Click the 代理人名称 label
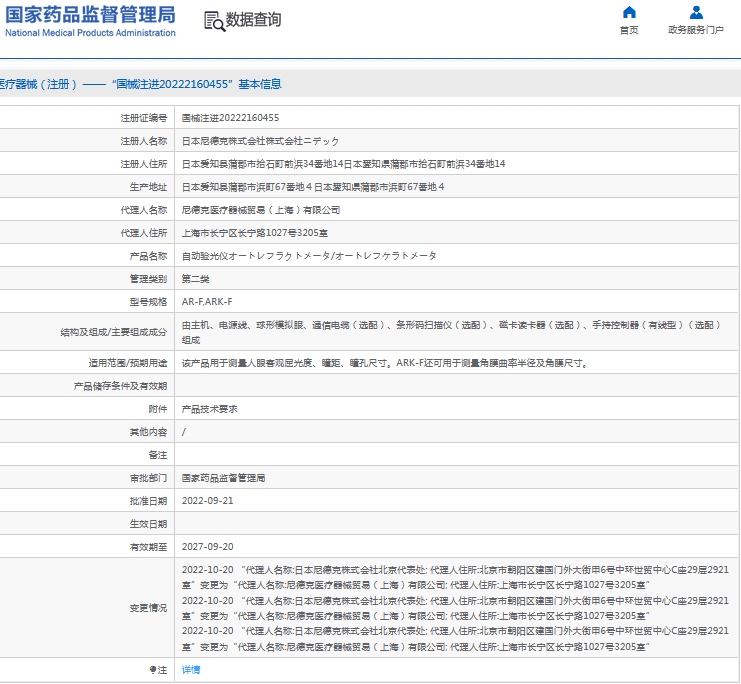Screen dimensions: 741x684 point(144,210)
